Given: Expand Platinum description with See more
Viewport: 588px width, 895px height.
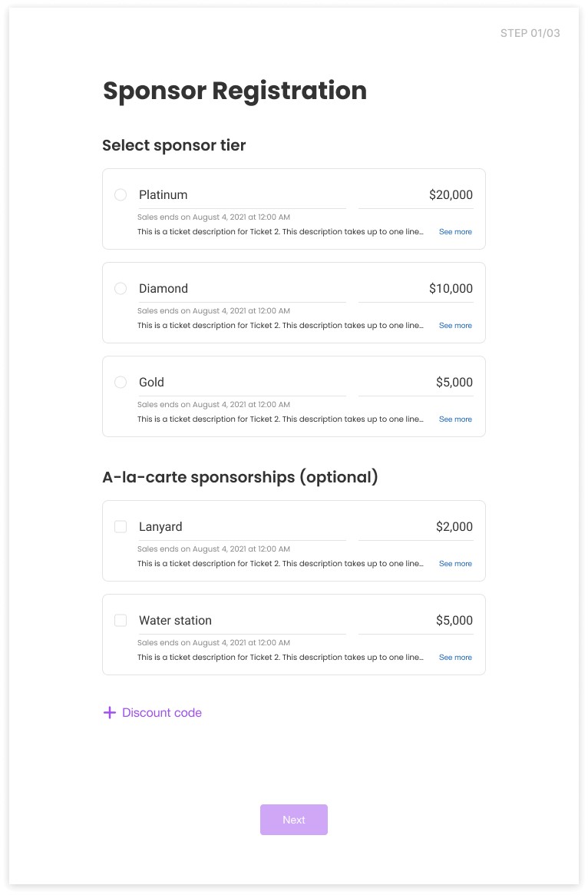Looking at the screenshot, I should coord(455,232).
